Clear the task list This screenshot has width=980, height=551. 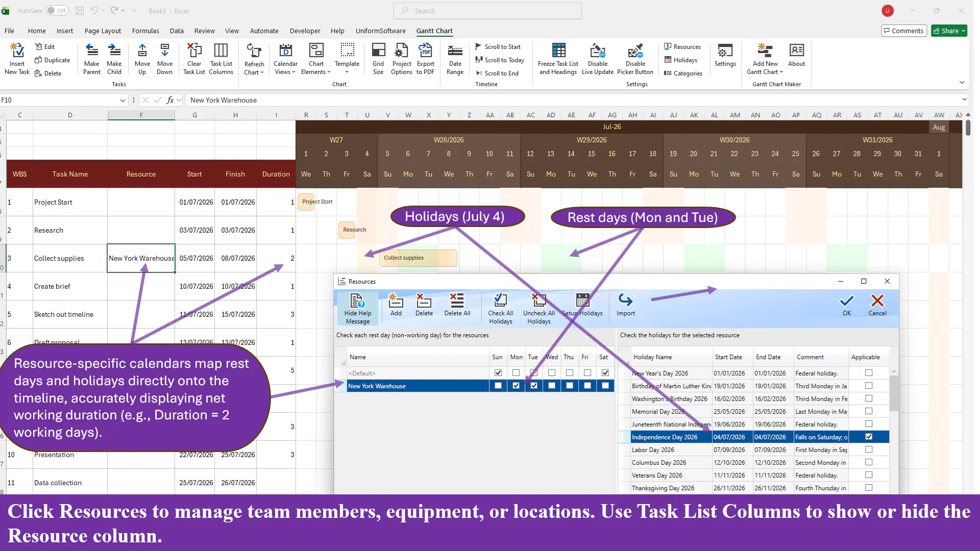(194, 59)
